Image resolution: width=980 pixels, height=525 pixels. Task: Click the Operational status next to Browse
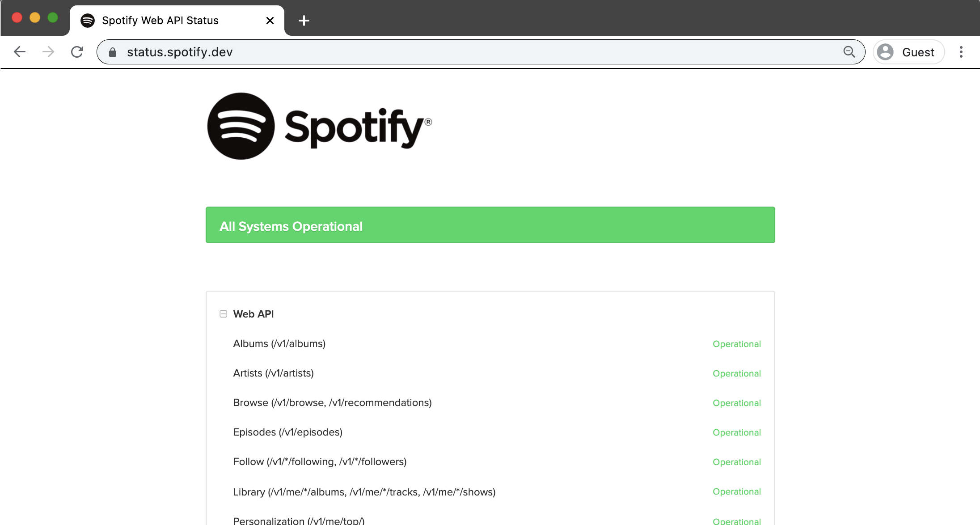click(x=736, y=403)
